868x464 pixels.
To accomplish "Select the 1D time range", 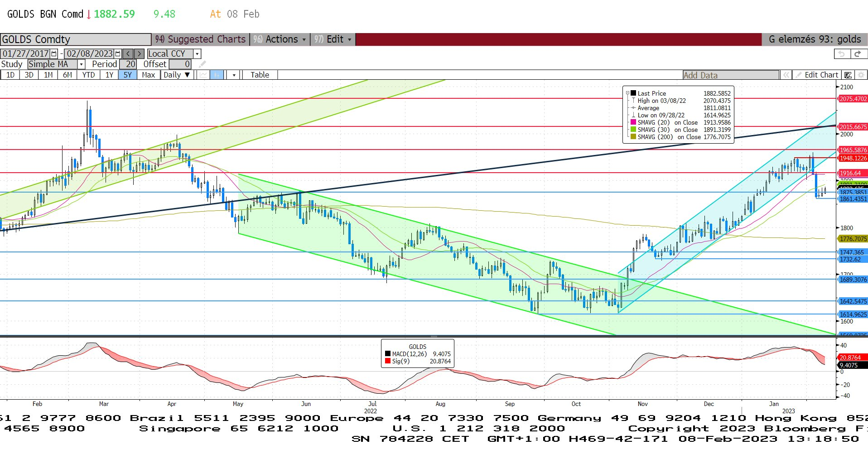I will [10, 75].
